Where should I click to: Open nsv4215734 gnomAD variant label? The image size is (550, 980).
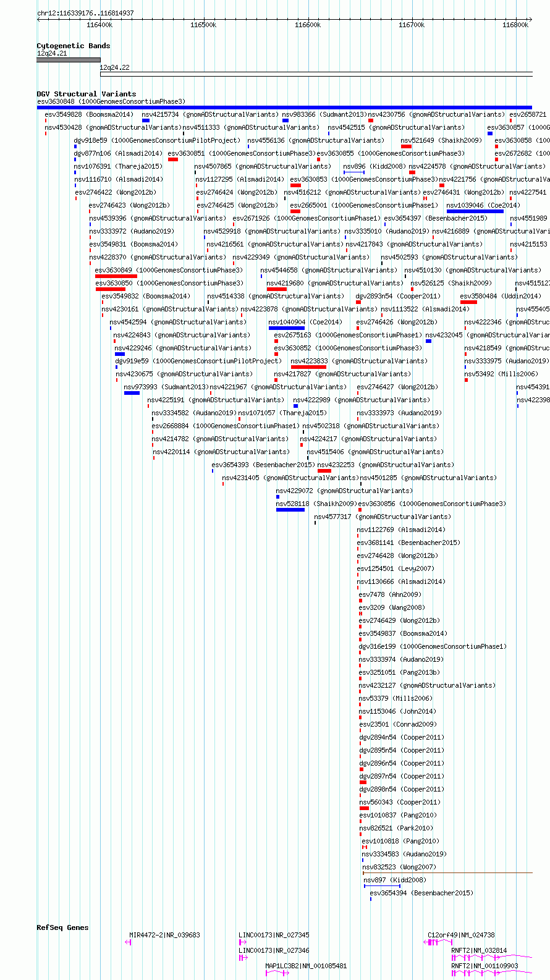click(x=210, y=114)
